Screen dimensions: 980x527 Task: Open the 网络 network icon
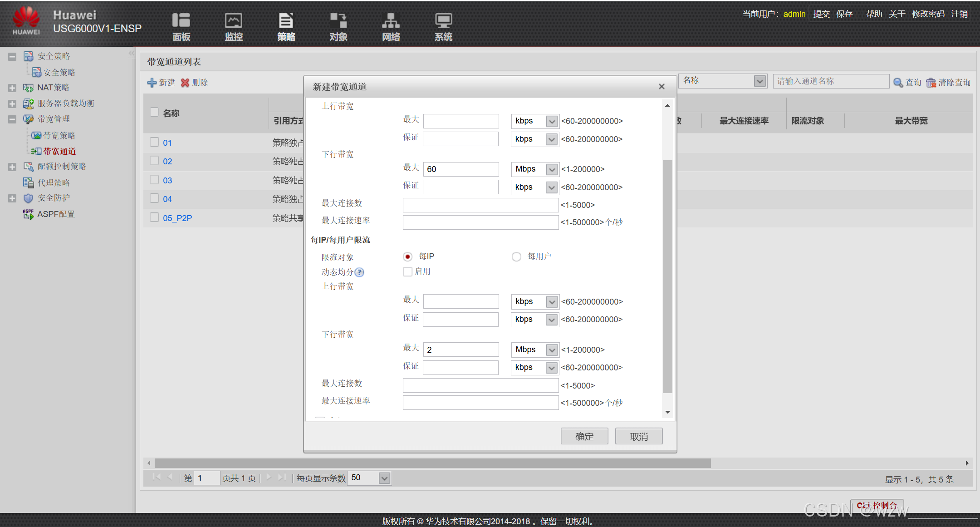(391, 21)
